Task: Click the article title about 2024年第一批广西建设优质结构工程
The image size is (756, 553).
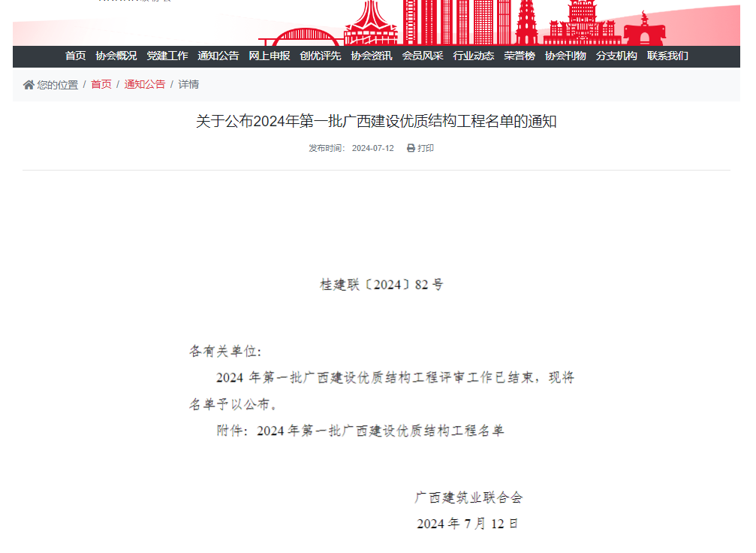Action: [376, 122]
